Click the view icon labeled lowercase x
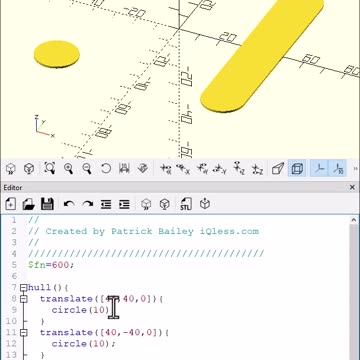The image size is (360, 360). point(166,169)
